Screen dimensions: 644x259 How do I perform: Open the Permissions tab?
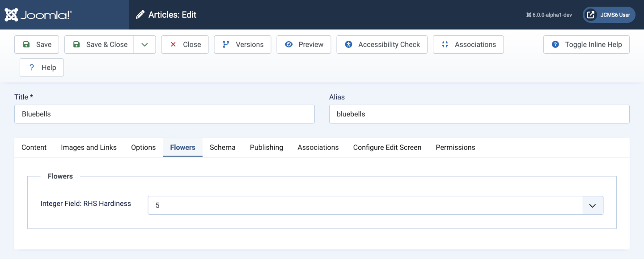(455, 147)
